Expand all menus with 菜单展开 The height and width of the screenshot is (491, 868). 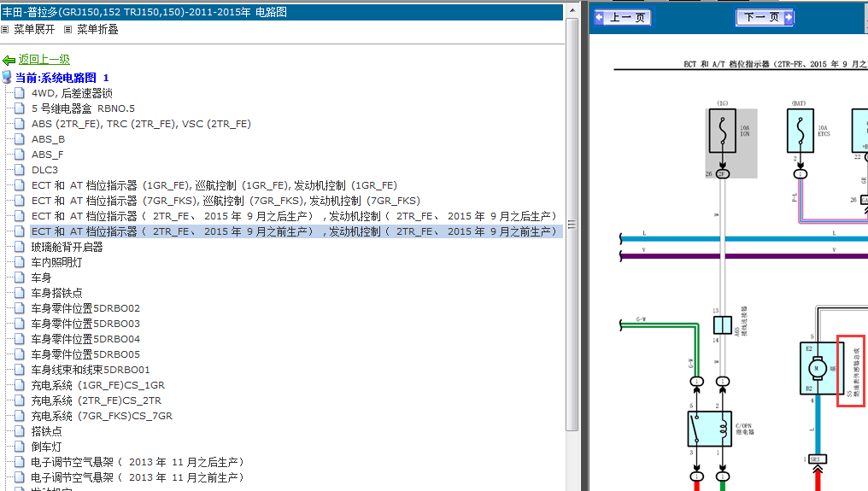34,29
